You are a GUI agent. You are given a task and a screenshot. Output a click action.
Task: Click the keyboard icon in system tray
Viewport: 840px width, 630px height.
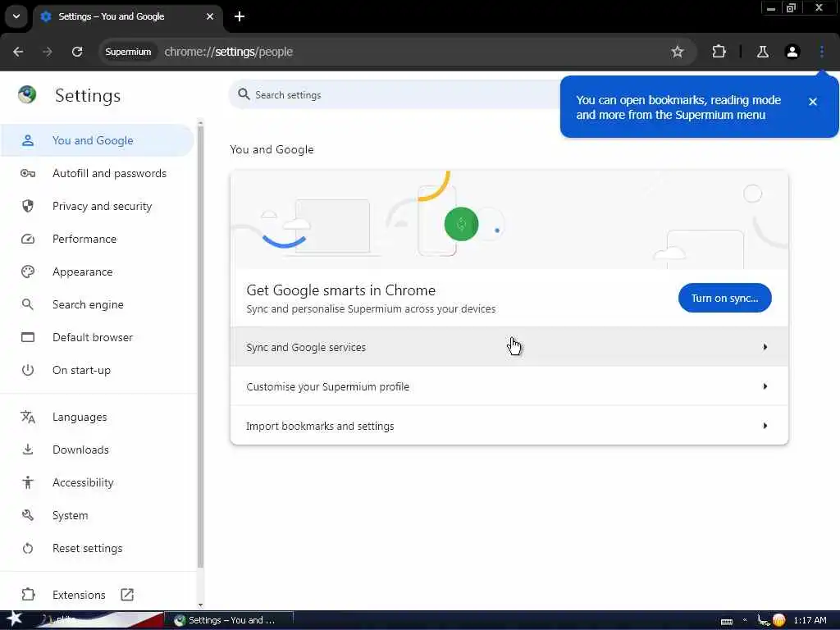(727, 621)
